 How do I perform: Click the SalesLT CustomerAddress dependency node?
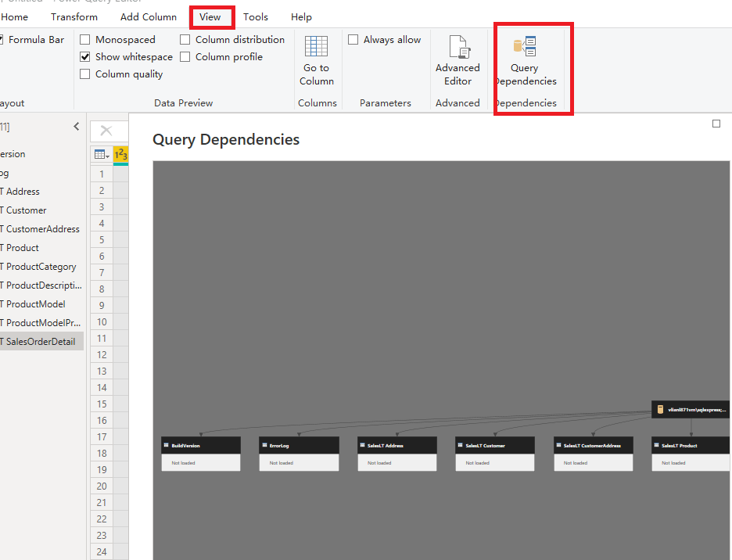(594, 454)
